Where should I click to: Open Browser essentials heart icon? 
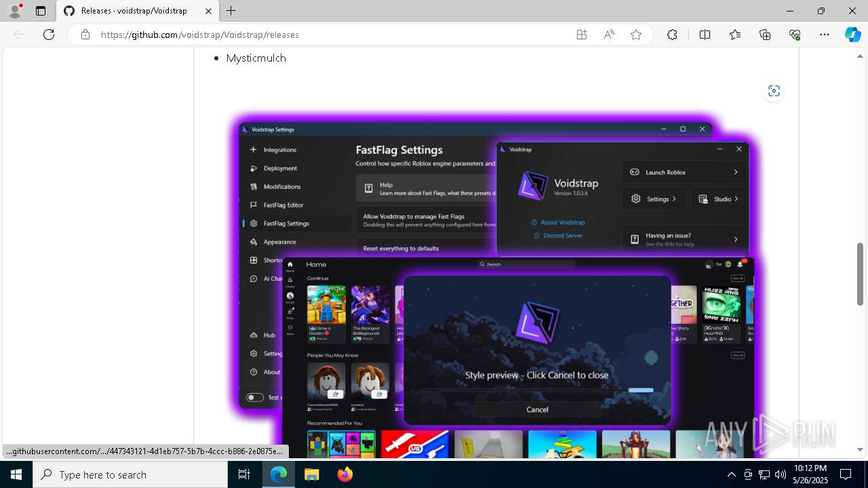[x=795, y=35]
